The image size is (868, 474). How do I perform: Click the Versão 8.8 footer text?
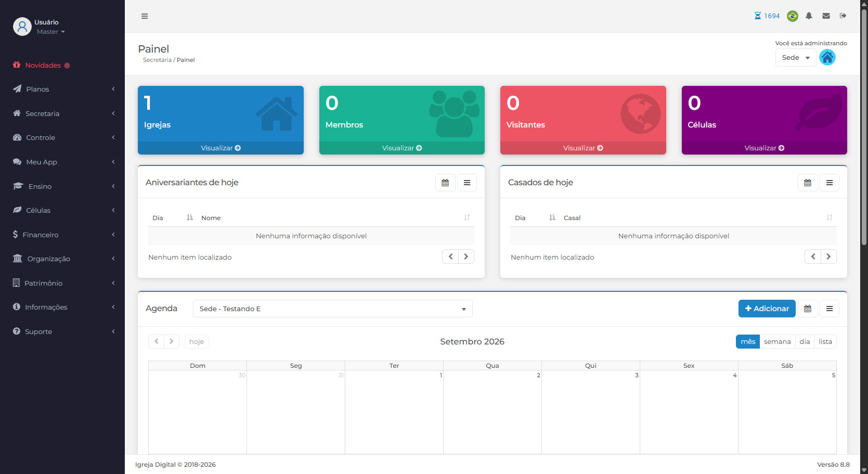(x=833, y=465)
